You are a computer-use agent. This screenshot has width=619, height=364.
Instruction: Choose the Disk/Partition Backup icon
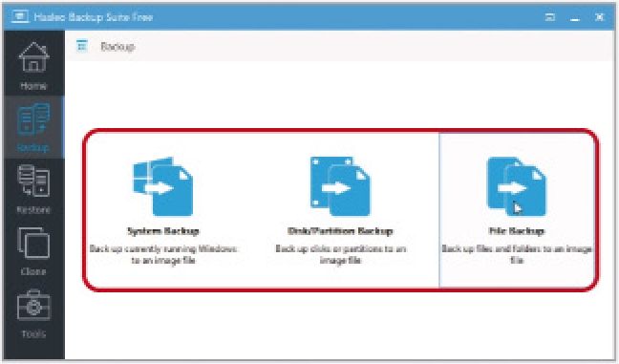(x=340, y=186)
